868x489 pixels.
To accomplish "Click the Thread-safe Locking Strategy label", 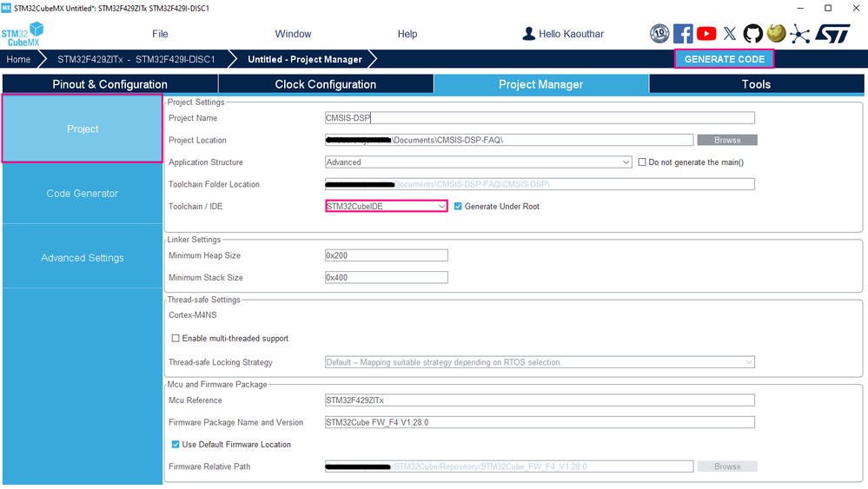I will (221, 362).
